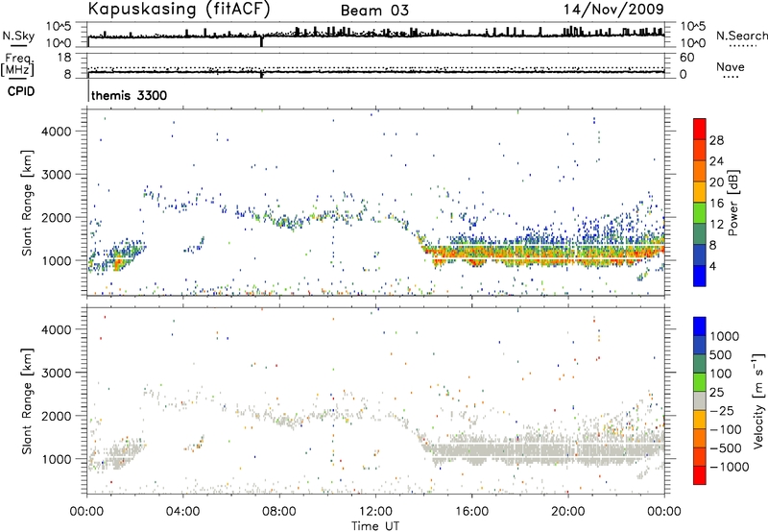Click the -500 label on Velocity colorbar
Screen dimensions: 768x532
(x=726, y=448)
